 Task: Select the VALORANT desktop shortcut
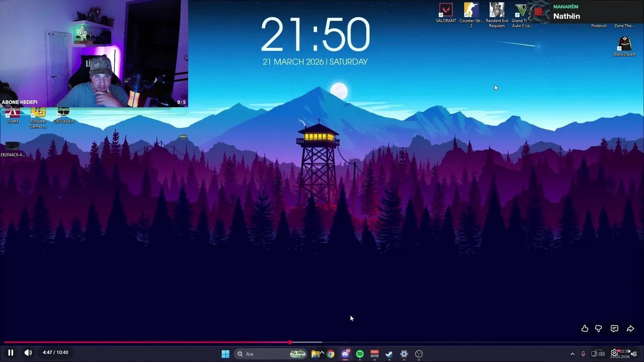click(x=446, y=14)
